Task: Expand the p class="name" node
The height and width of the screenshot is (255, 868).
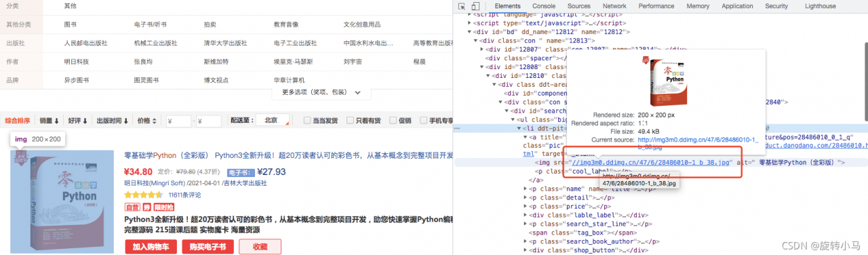Action: click(526, 189)
